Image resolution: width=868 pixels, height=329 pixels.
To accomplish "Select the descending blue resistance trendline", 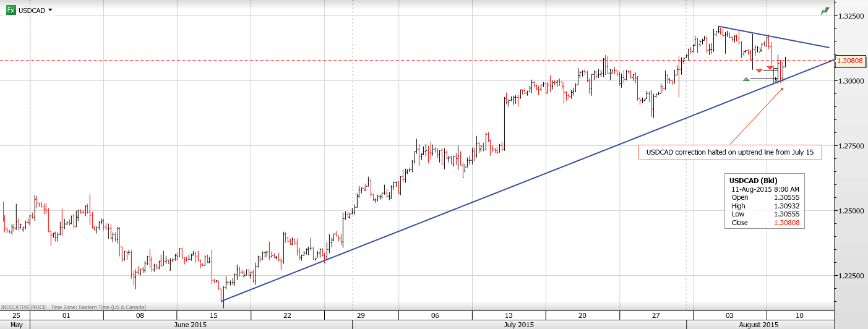I will (773, 37).
